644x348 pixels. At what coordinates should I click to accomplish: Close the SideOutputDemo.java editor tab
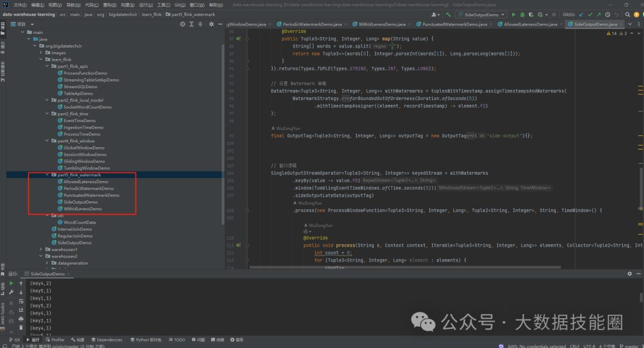621,24
